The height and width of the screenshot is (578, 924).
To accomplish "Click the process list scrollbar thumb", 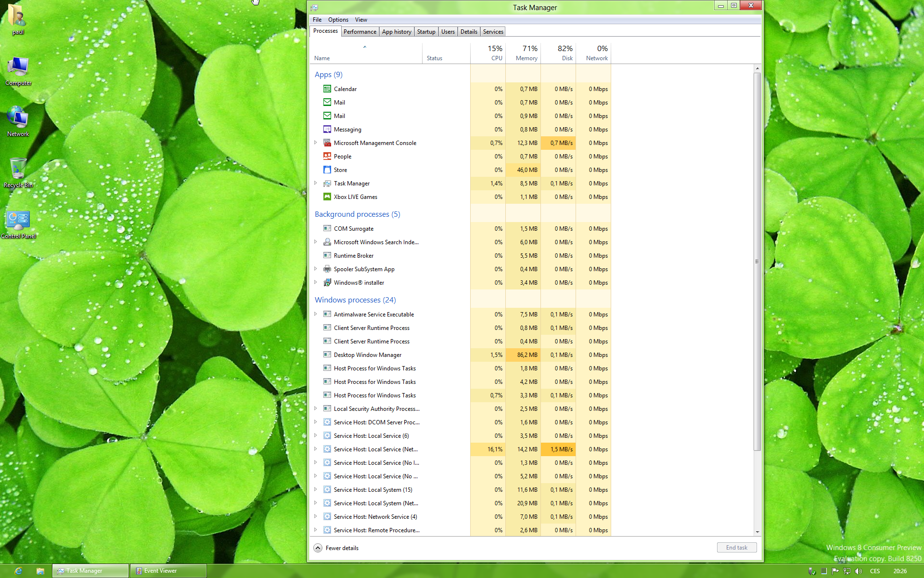I will click(757, 262).
